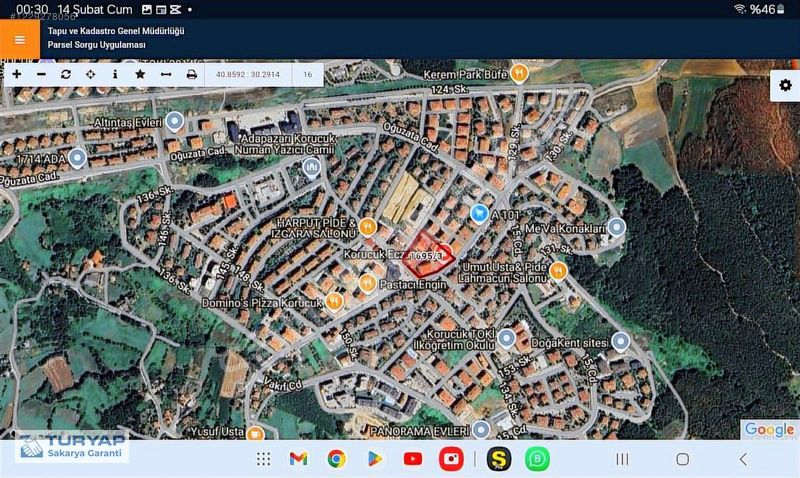The image size is (800, 478).
Task: Activate the locate-me crosshair tool
Action: pos(90,74)
